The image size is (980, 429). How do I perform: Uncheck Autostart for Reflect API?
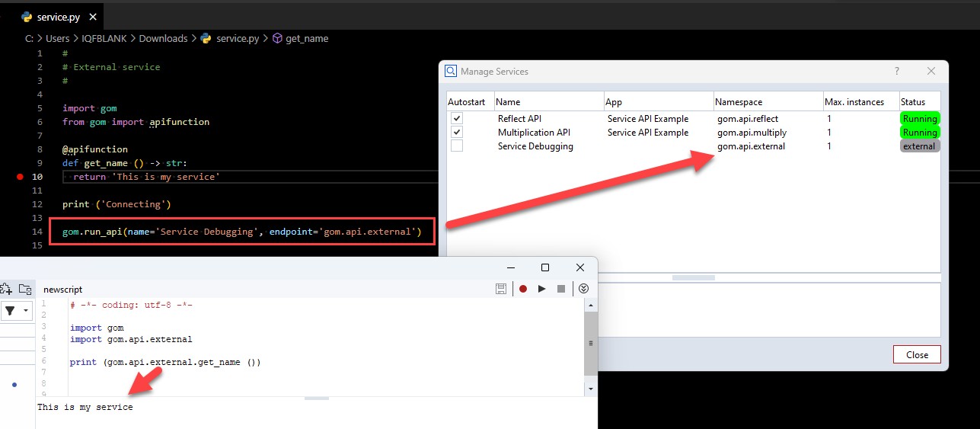(x=457, y=119)
